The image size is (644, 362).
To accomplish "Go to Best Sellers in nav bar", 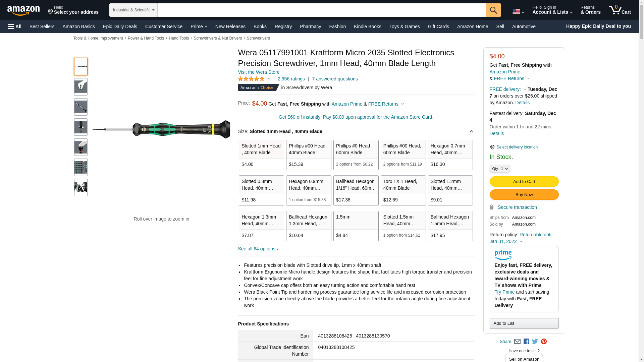I will pyautogui.click(x=42, y=26).
